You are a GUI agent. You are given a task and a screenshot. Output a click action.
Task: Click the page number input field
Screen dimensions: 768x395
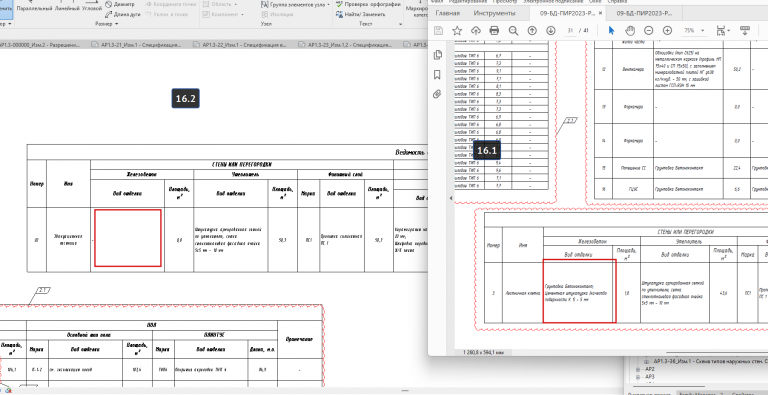[570, 31]
